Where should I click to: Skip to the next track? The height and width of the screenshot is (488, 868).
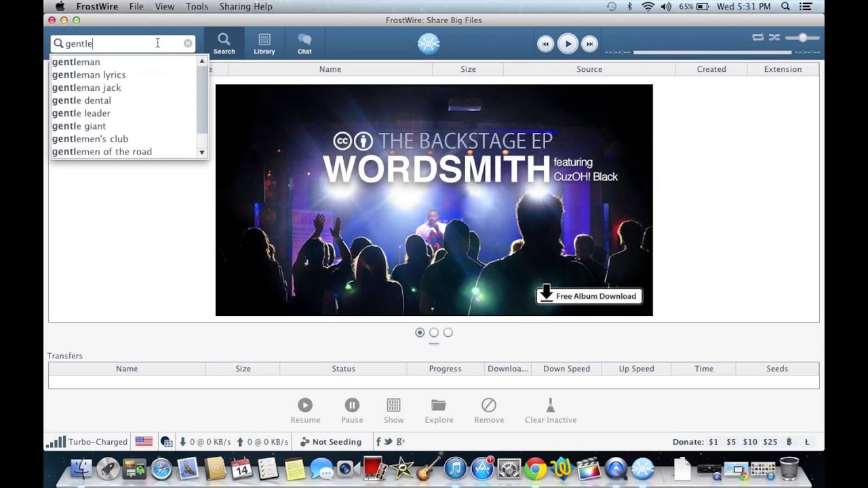pos(590,44)
